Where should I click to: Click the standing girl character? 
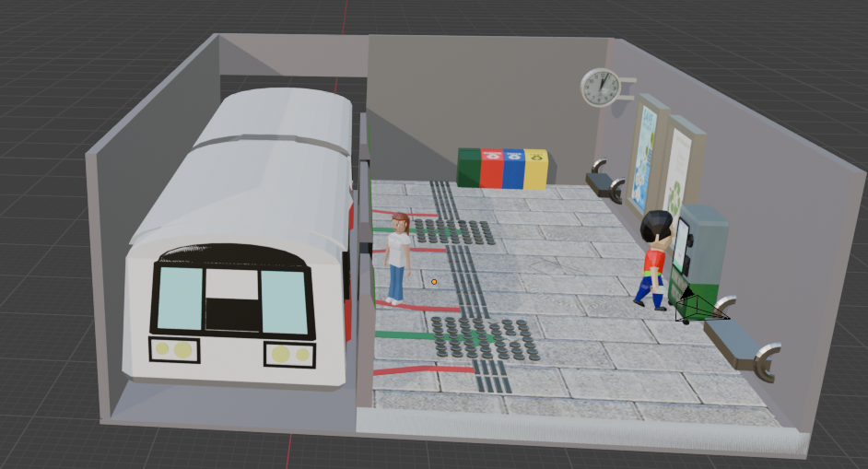(398, 257)
